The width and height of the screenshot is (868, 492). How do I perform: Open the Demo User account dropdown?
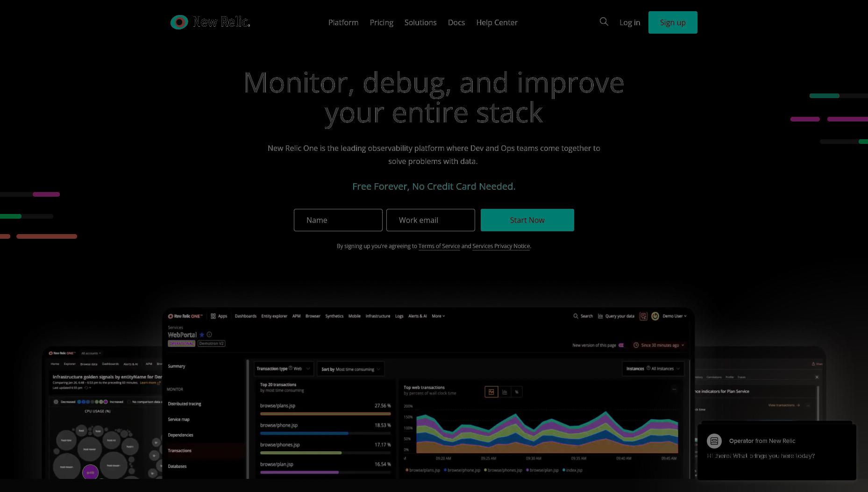[675, 316]
